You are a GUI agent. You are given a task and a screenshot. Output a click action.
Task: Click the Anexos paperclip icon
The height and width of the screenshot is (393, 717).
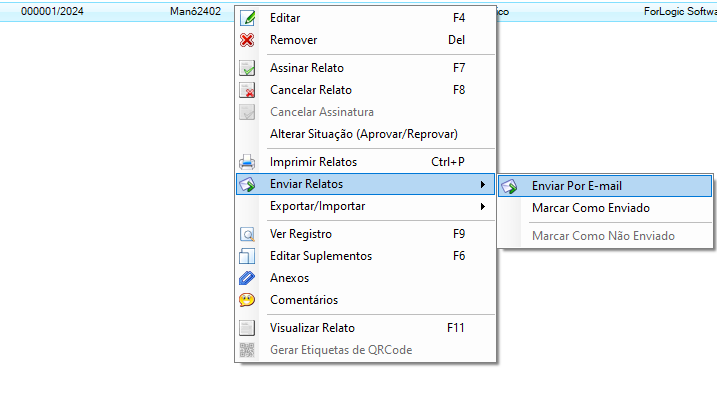pyautogui.click(x=247, y=278)
